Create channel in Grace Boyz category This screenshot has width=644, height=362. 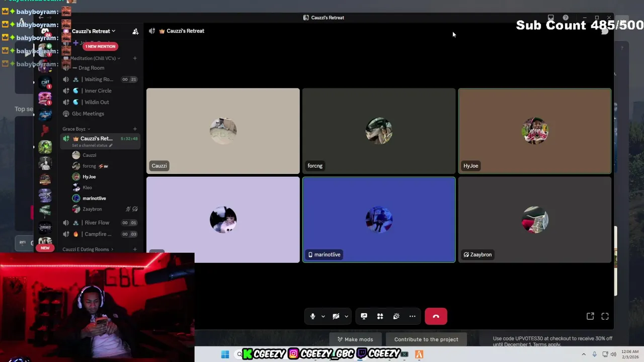[135, 129]
